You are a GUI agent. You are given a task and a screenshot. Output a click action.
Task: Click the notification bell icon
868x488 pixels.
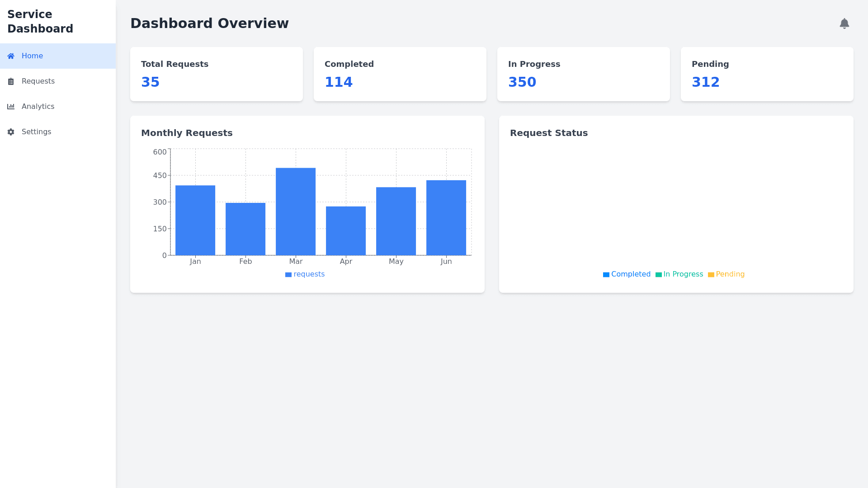click(844, 23)
